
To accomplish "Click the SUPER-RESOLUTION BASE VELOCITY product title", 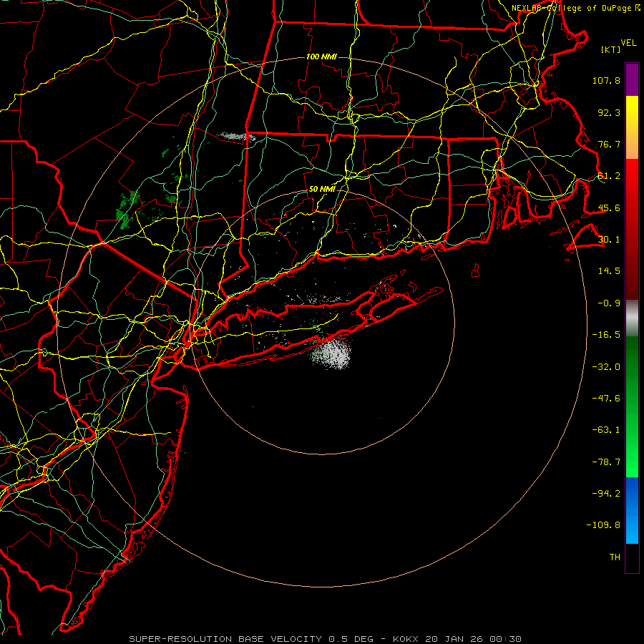I will [x=225, y=639].
